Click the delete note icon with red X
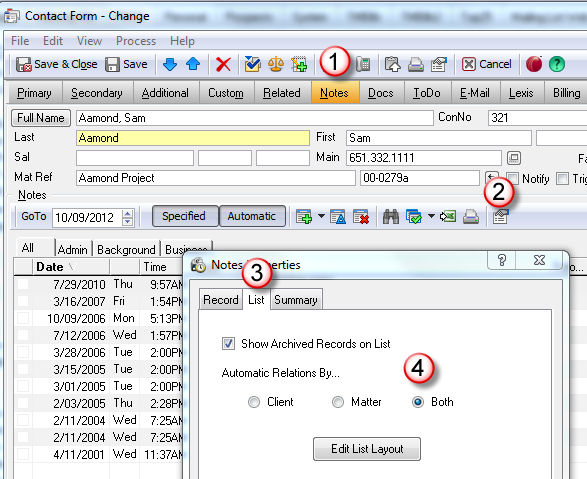The height and width of the screenshot is (479, 587). (x=361, y=217)
